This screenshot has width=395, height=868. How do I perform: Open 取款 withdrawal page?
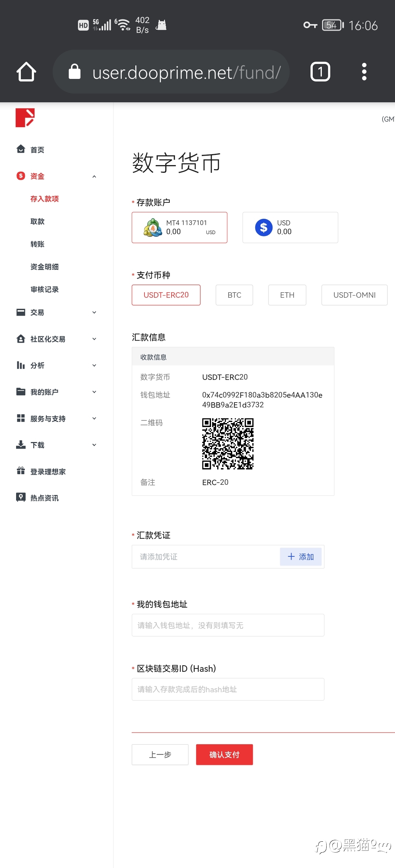point(37,221)
